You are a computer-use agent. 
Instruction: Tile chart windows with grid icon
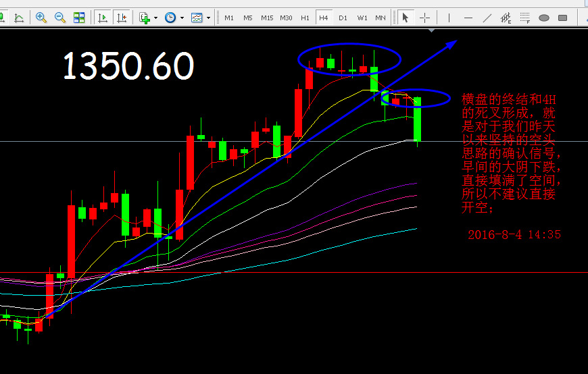click(x=79, y=18)
